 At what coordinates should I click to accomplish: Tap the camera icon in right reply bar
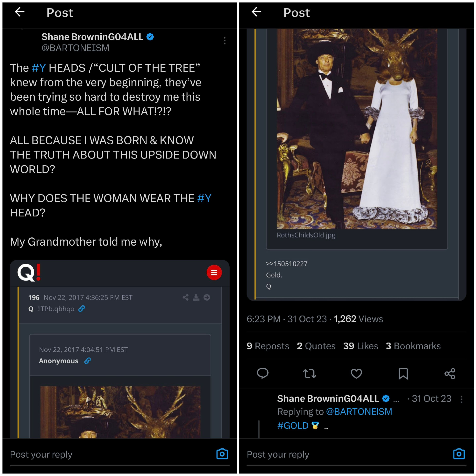[459, 454]
